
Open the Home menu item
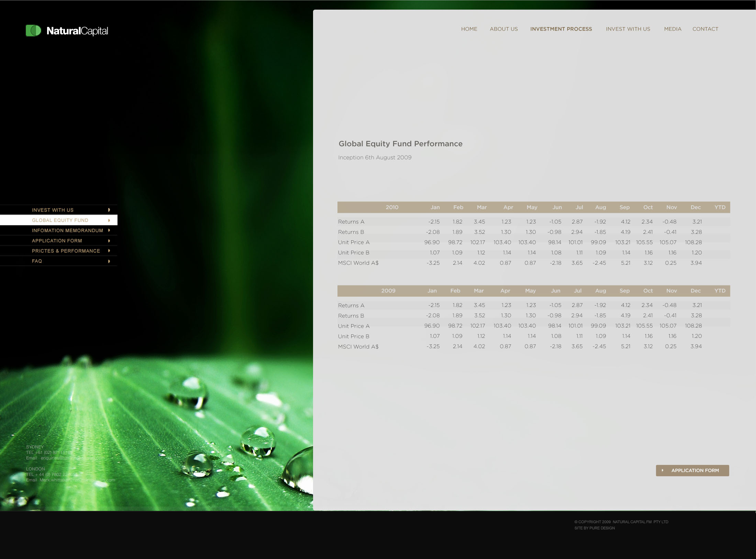(469, 29)
